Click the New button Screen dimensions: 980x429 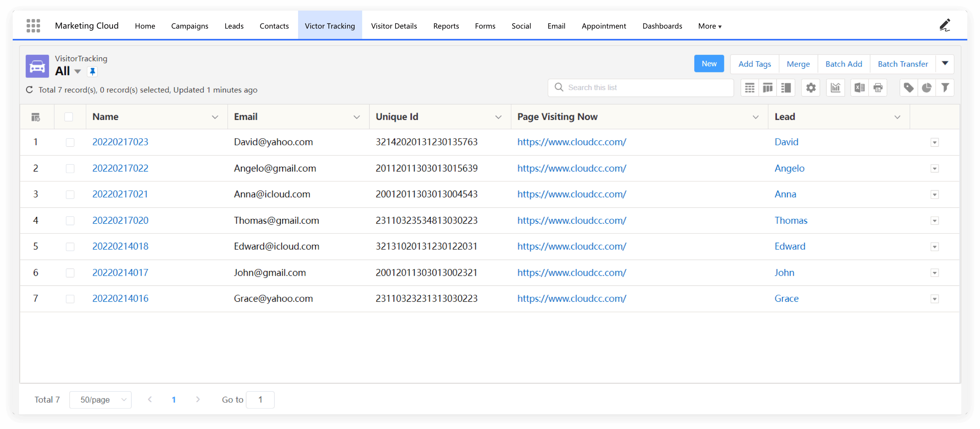[709, 64]
